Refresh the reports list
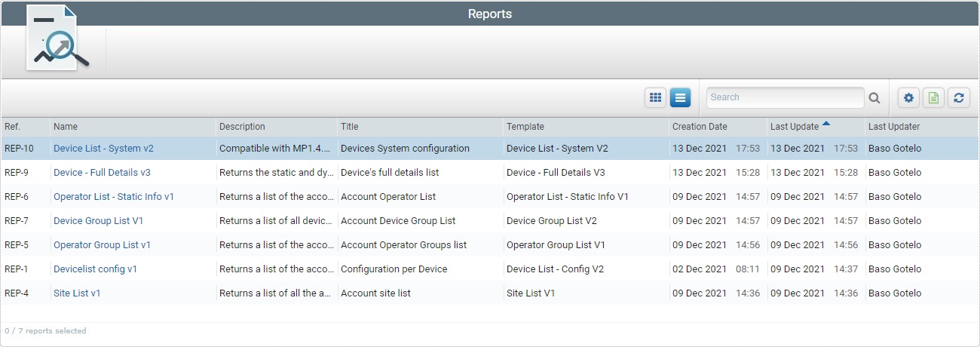980x347 pixels. pyautogui.click(x=958, y=97)
